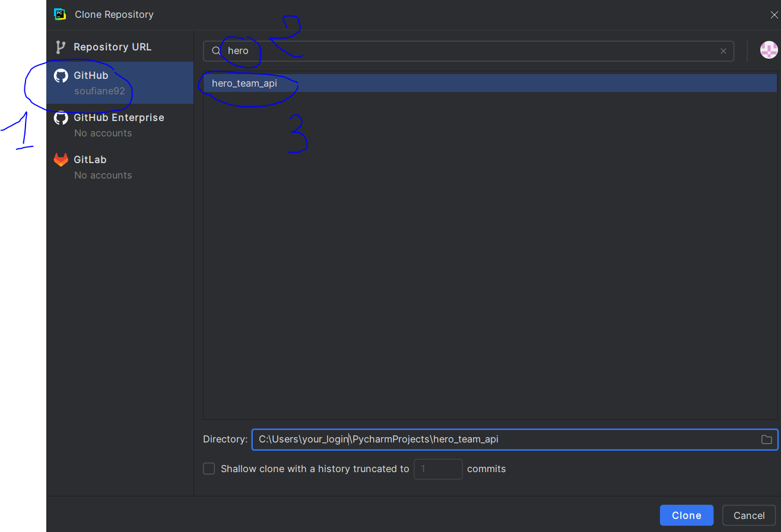Click the Repository URL branch icon
The width and height of the screenshot is (781, 532).
point(61,47)
